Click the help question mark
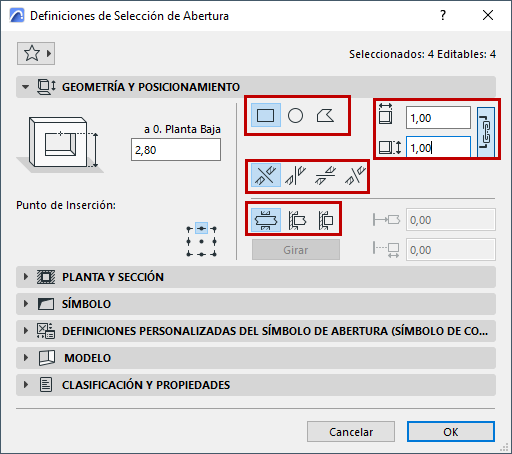This screenshot has width=512, height=454. click(x=443, y=15)
